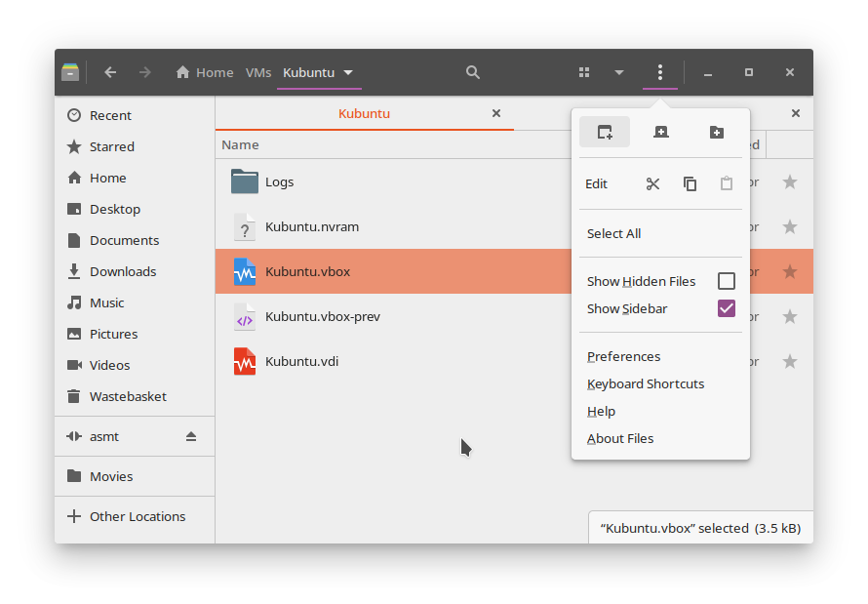Star the Kubuntu.vdi file
Image resolution: width=868 pixels, height=604 pixels.
click(790, 361)
